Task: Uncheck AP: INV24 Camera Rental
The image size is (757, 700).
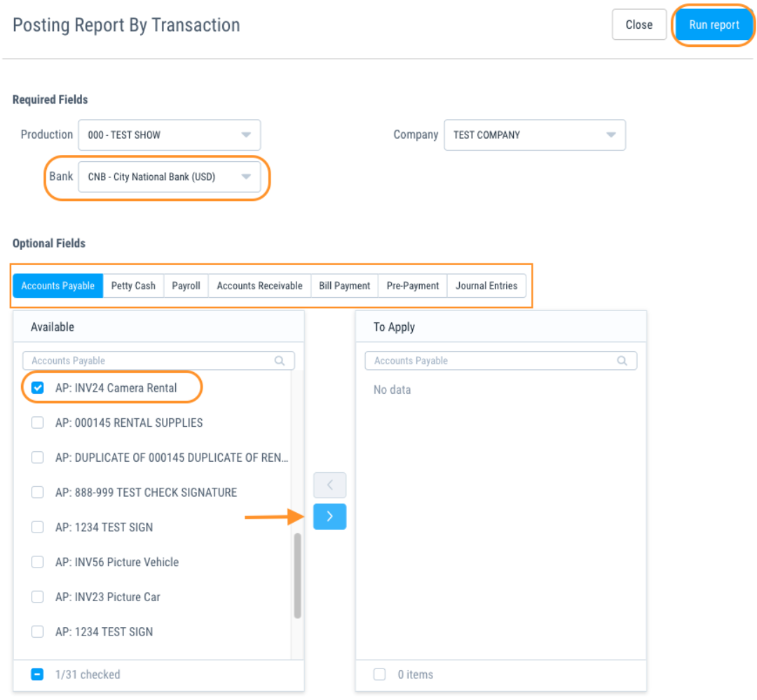Action: point(38,387)
